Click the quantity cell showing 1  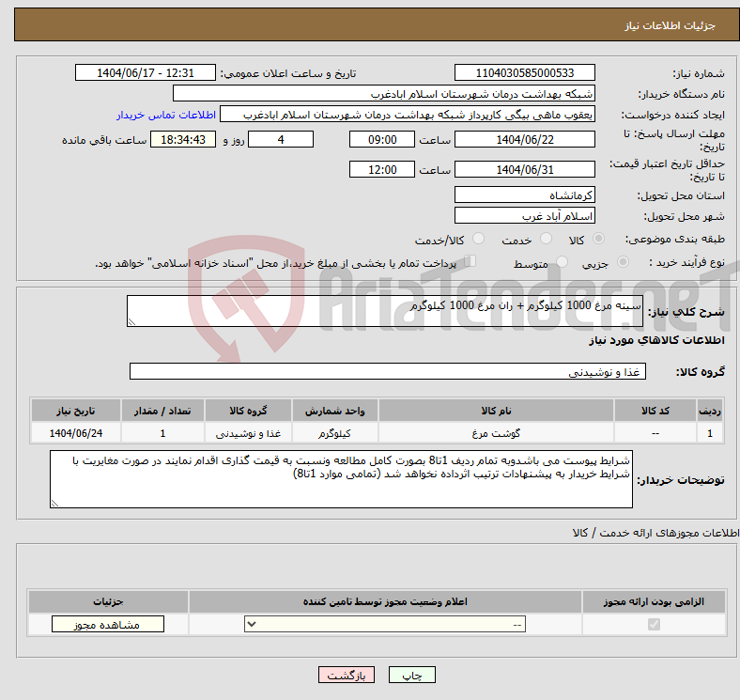(162, 432)
